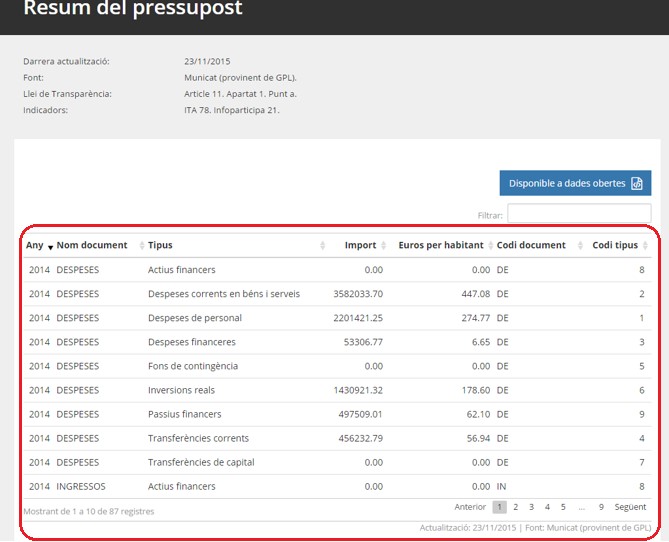This screenshot has height=542, width=669.
Task: Go to page 2 of the table
Action: (x=516, y=507)
